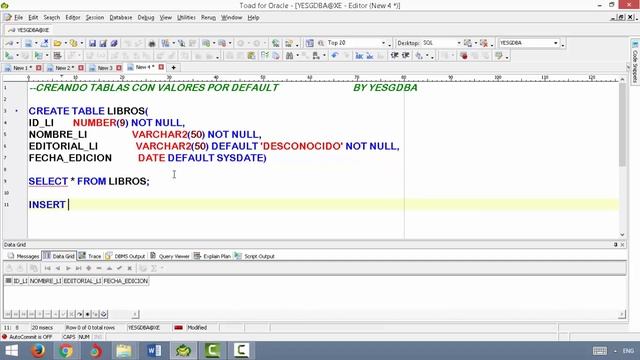The height and width of the screenshot is (360, 640).
Task: Expand the Find binoculars dropdown arrow
Action: click(x=298, y=56)
